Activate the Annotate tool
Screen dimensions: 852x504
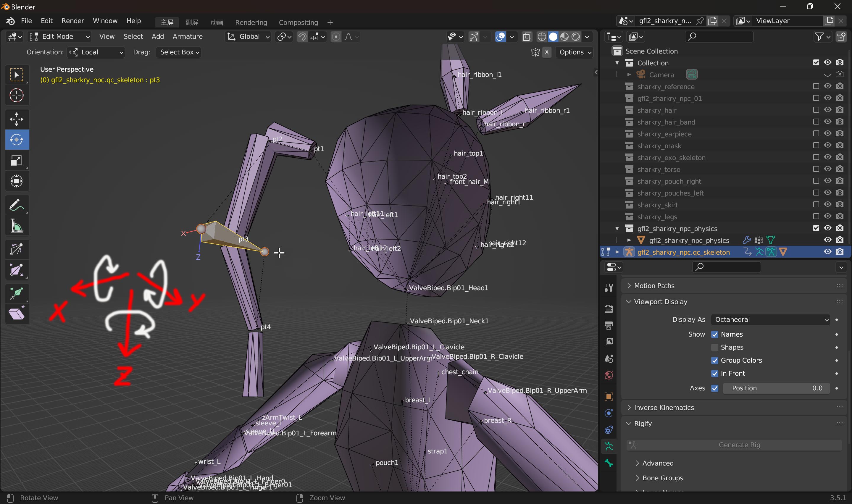(x=16, y=205)
